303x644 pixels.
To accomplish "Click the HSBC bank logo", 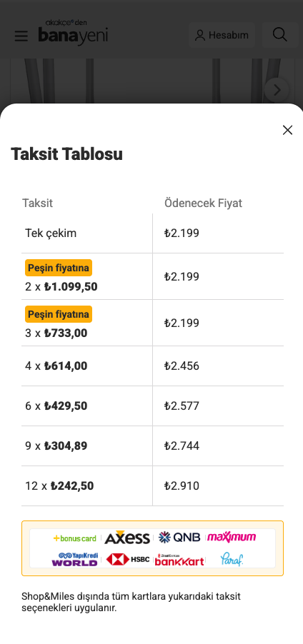I will coord(127,559).
